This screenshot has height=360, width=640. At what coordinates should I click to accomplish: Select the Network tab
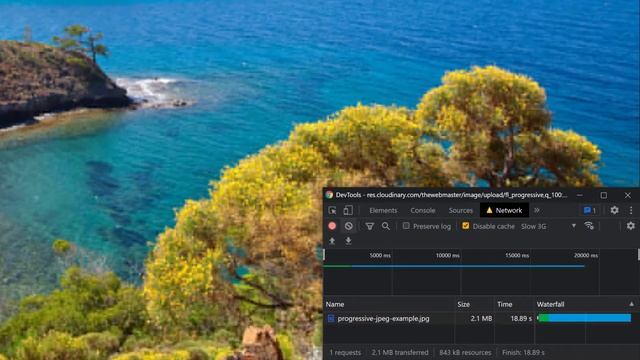tap(504, 210)
